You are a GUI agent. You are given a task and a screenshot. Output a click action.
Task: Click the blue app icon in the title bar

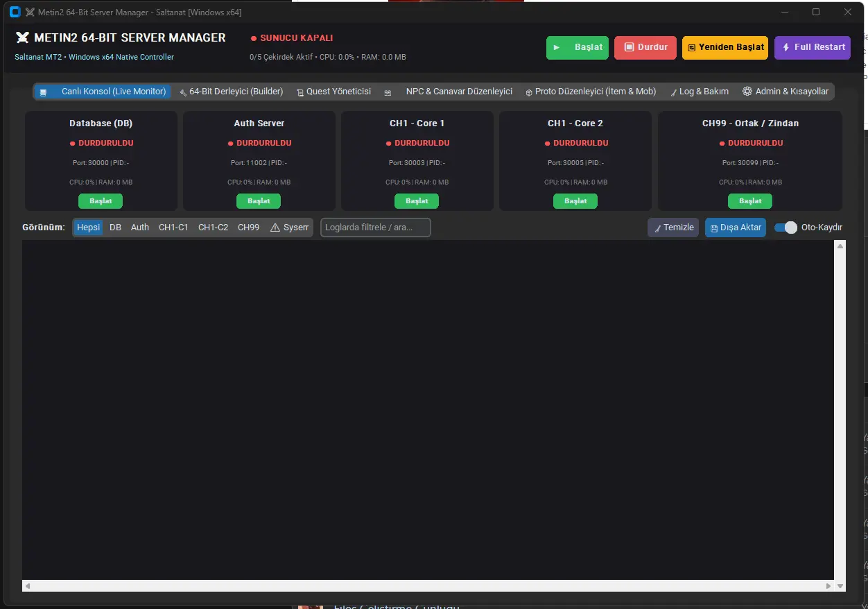coord(15,12)
